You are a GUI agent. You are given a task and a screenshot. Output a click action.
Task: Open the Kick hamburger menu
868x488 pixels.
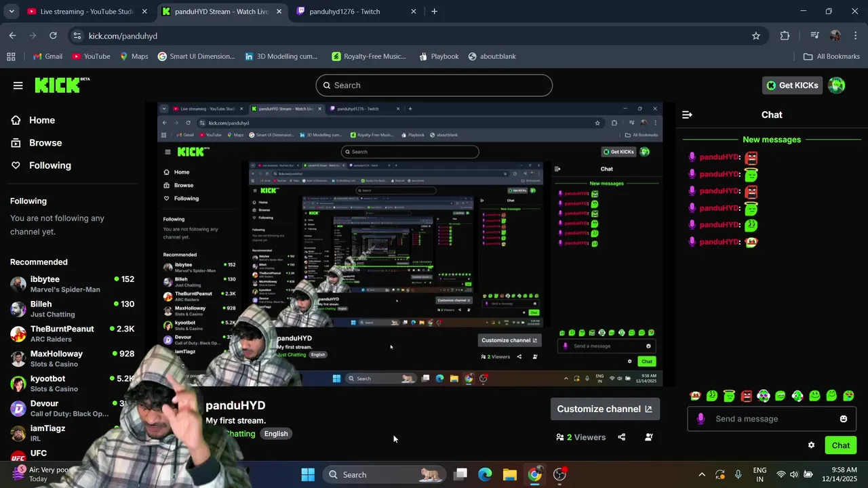pos(18,85)
